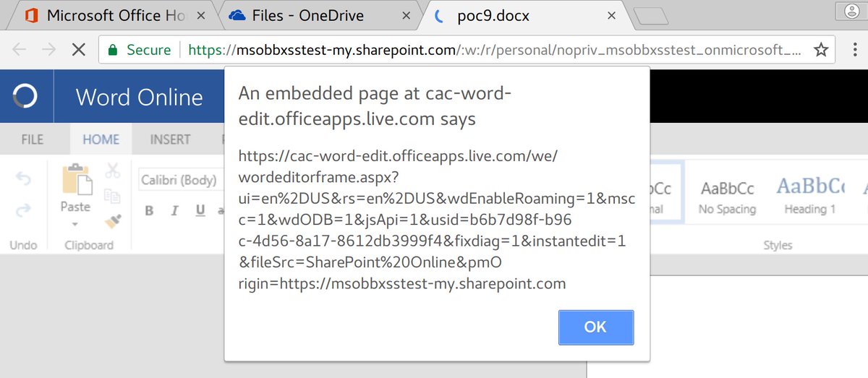Open the FILE ribbon tab
The image size is (868, 378).
(x=33, y=139)
